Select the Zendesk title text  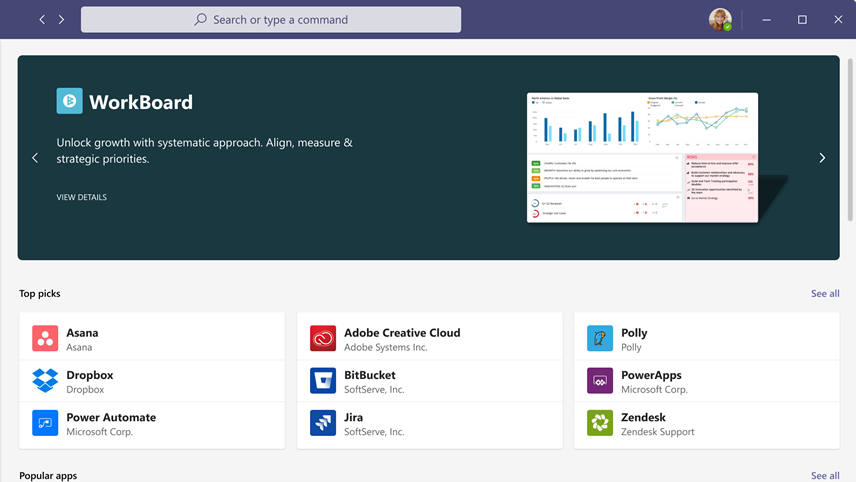click(643, 417)
